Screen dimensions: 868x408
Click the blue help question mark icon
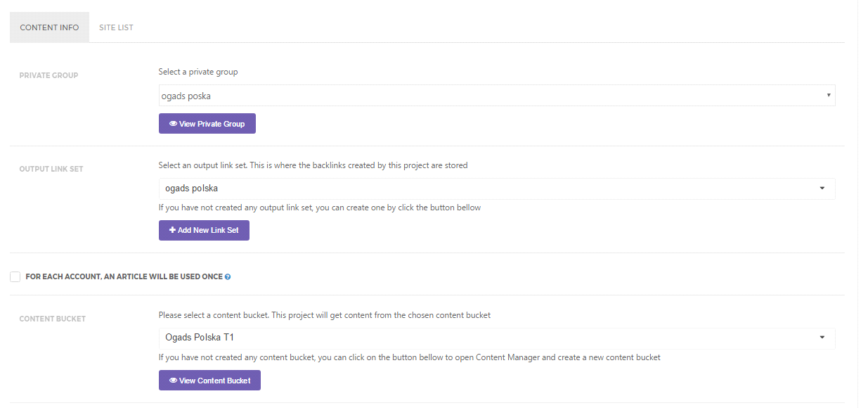[x=228, y=277]
